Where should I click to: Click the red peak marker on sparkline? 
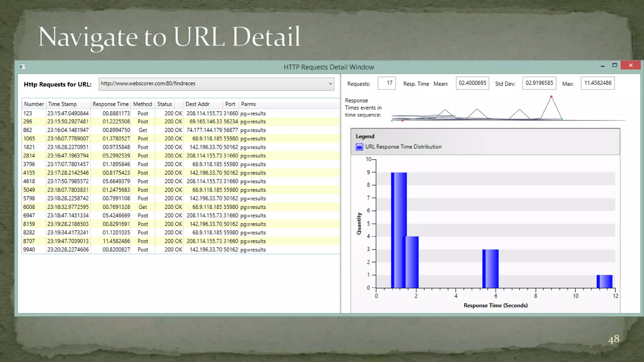click(x=551, y=97)
